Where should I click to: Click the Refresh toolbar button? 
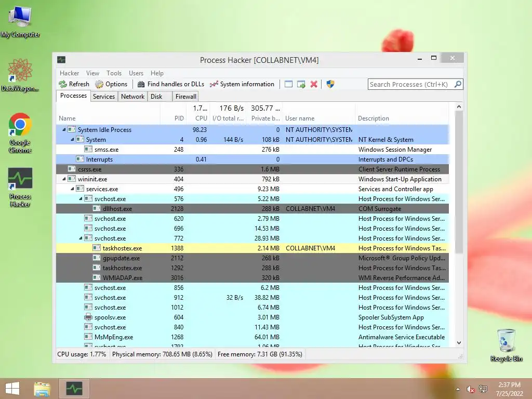coord(74,84)
